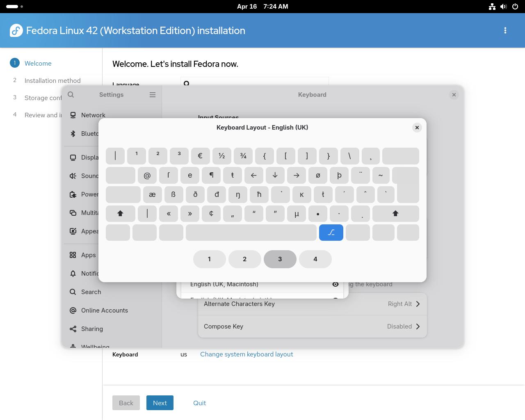Click the pilcrow paragraph key
Viewport: 525px width, 420px height.
211,175
